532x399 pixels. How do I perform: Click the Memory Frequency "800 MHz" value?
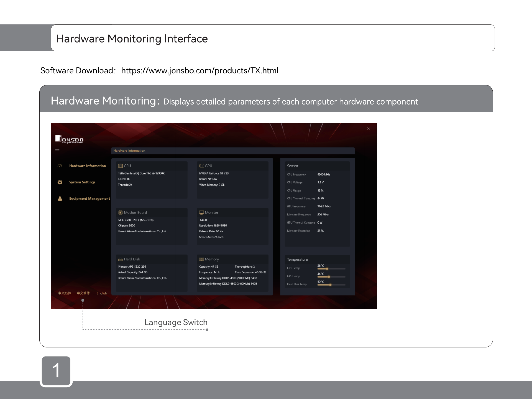click(323, 215)
